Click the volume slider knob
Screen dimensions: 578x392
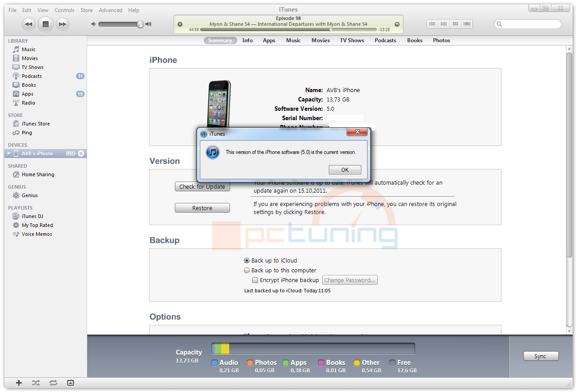(140, 24)
